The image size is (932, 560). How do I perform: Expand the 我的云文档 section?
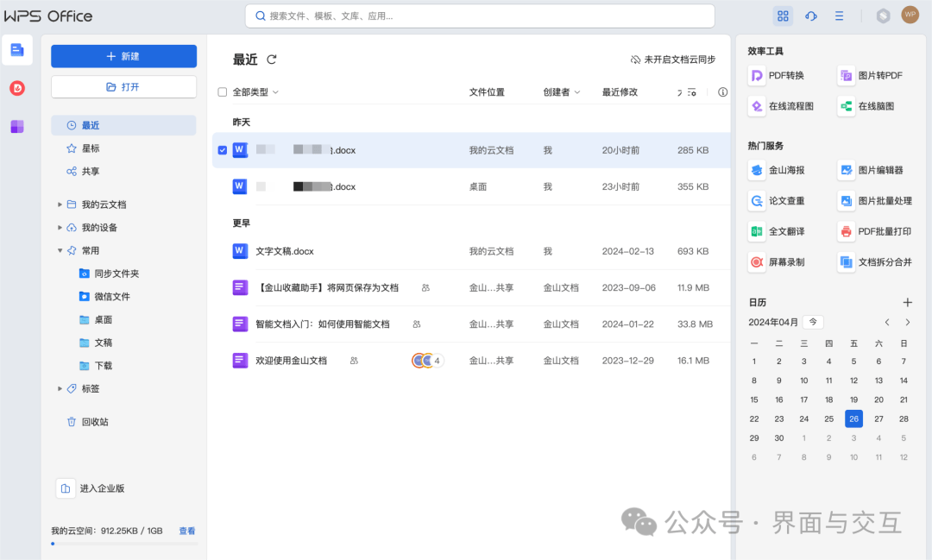tap(60, 204)
